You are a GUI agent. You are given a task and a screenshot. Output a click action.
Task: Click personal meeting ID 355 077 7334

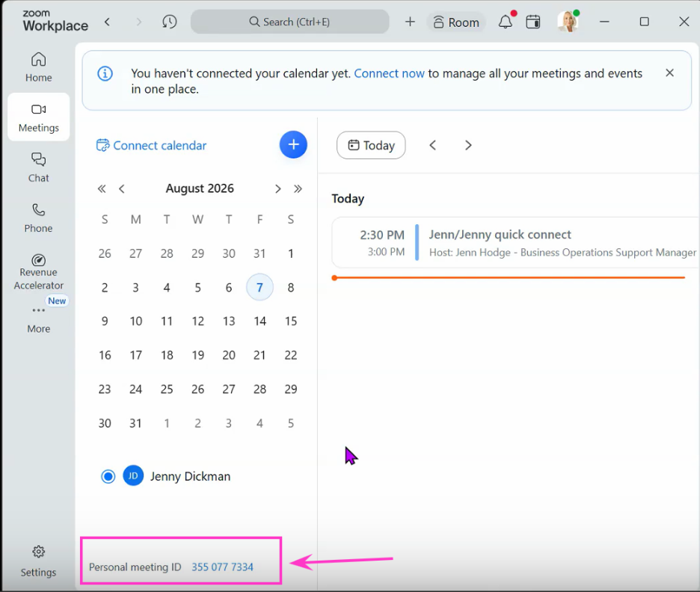coord(222,567)
